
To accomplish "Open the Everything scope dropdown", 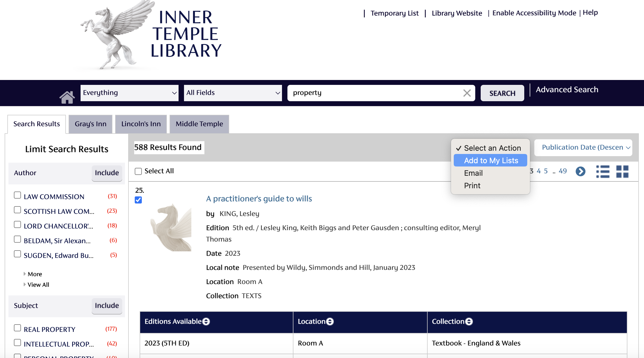I will point(130,93).
